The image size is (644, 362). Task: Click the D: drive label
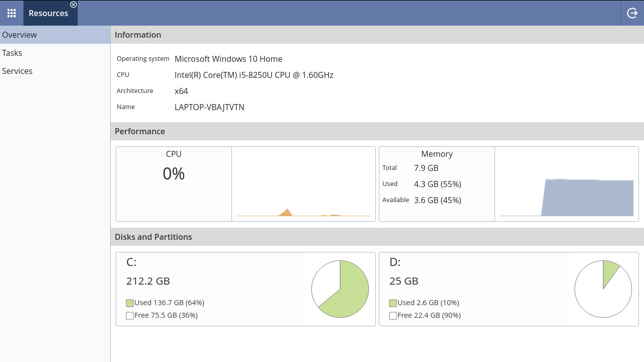tap(395, 262)
